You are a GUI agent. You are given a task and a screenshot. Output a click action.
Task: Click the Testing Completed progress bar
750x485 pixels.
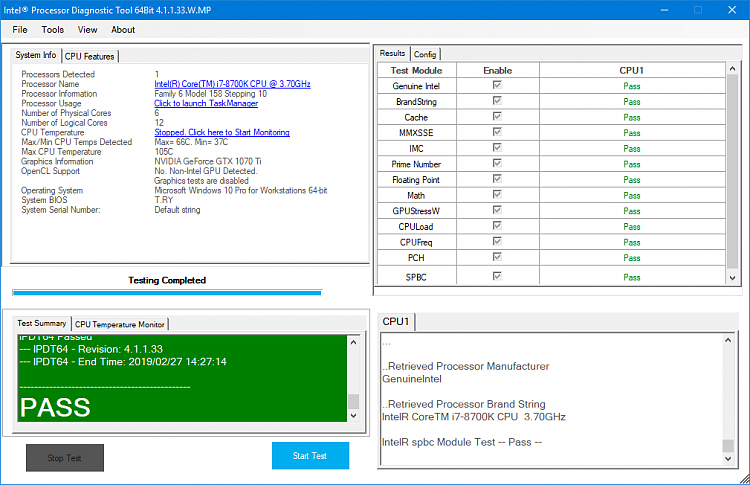167,292
